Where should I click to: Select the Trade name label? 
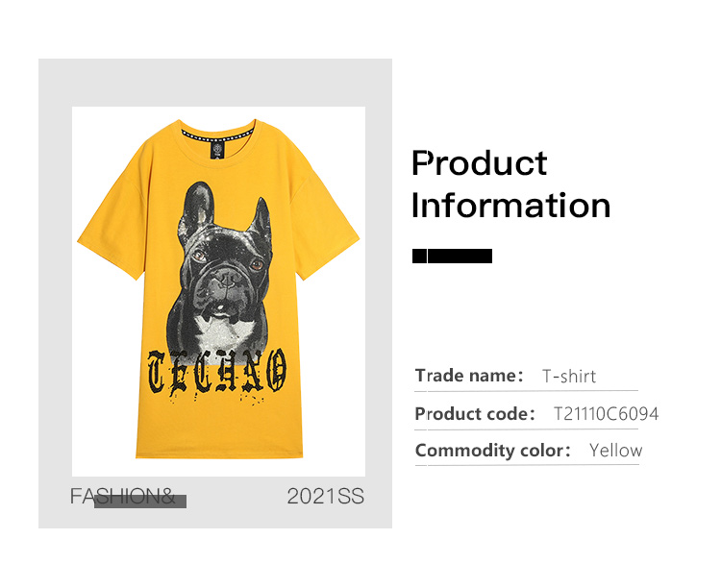coord(468,376)
